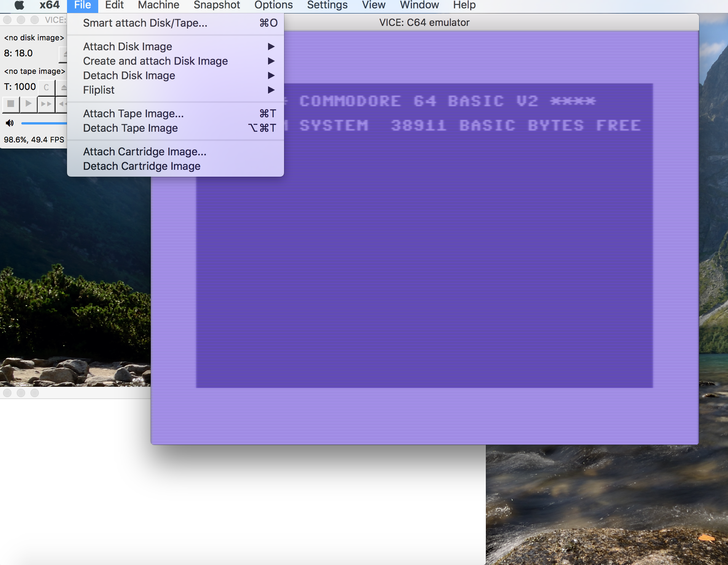Choose Detach Tape Image
Screen dimensions: 728x565
pyautogui.click(x=176, y=128)
